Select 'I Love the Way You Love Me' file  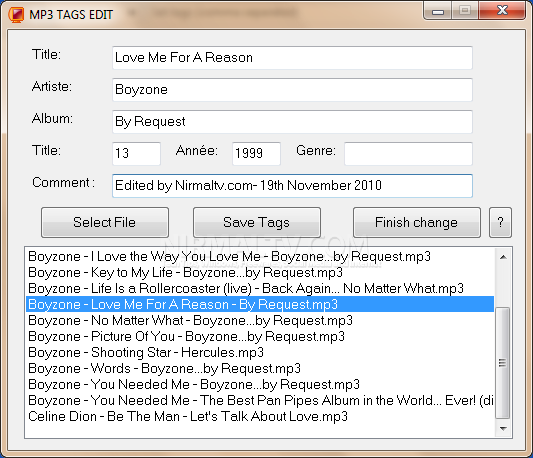click(x=260, y=256)
